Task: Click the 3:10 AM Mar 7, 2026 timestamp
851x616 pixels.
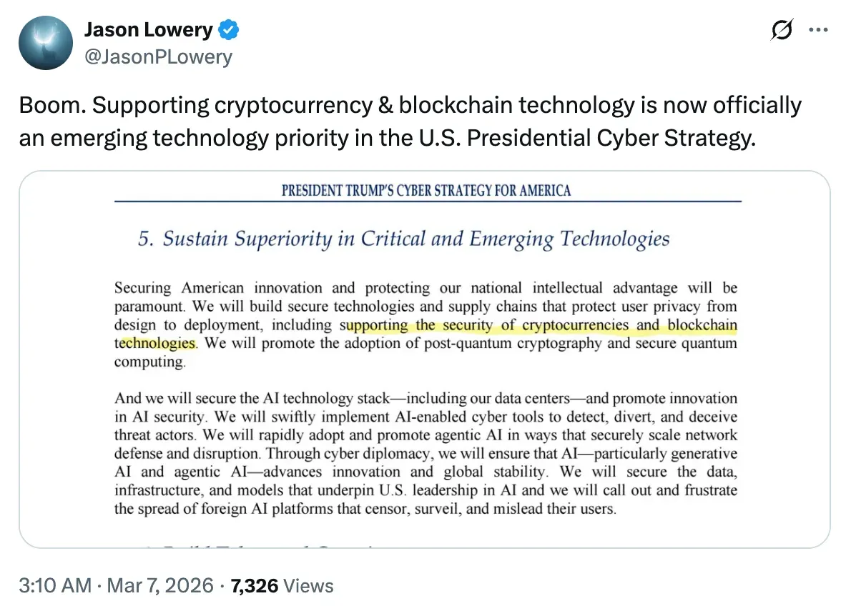Action: 116,586
